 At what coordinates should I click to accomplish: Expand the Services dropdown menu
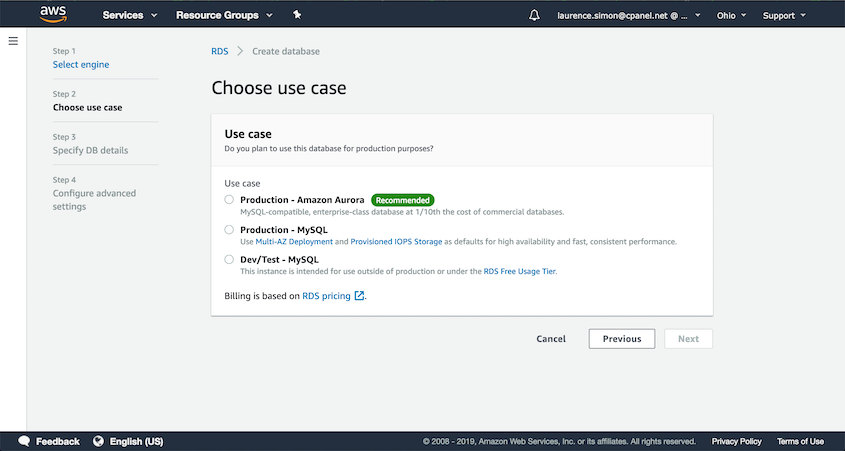coord(130,16)
